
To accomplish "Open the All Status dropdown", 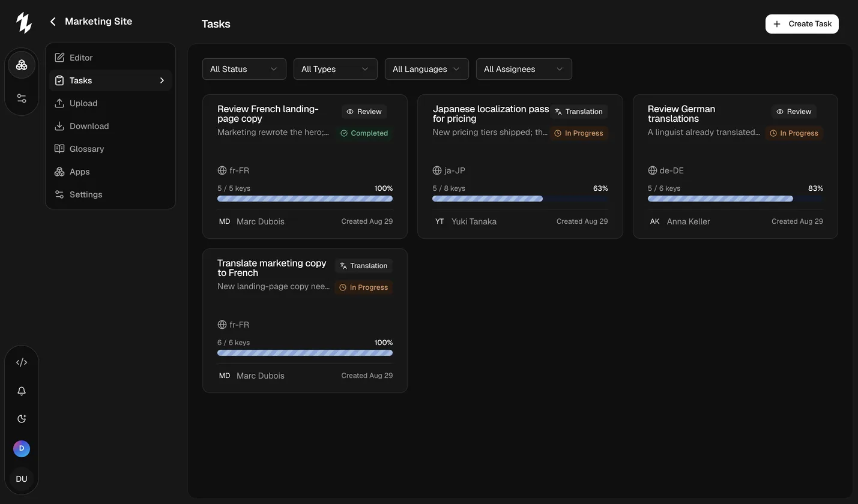I will tap(244, 69).
